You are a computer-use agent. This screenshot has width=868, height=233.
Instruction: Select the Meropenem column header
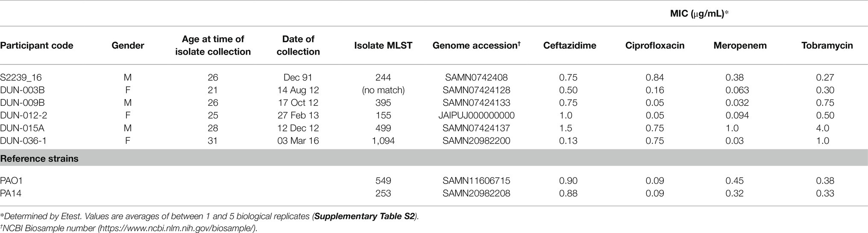pyautogui.click(x=740, y=45)
